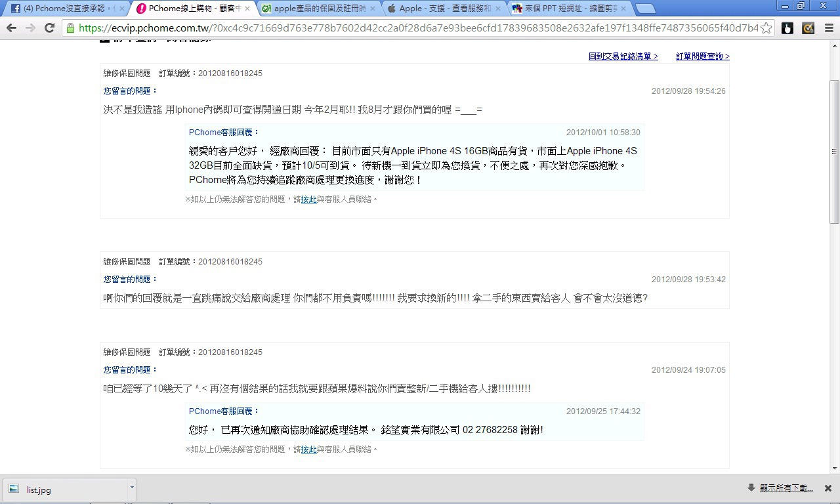Switch to the Apple 支援 tab
This screenshot has width=840, height=504.
pos(443,9)
